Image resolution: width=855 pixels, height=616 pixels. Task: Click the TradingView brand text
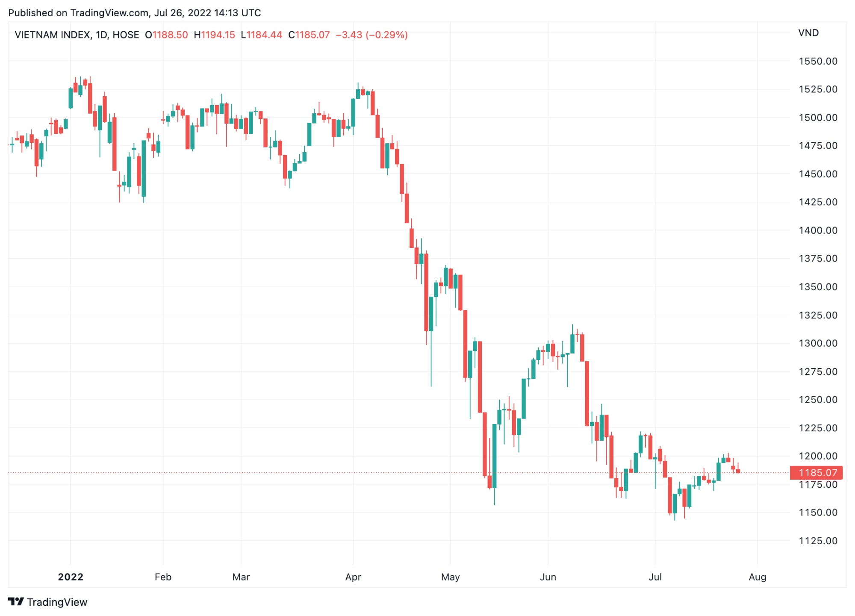(x=57, y=602)
